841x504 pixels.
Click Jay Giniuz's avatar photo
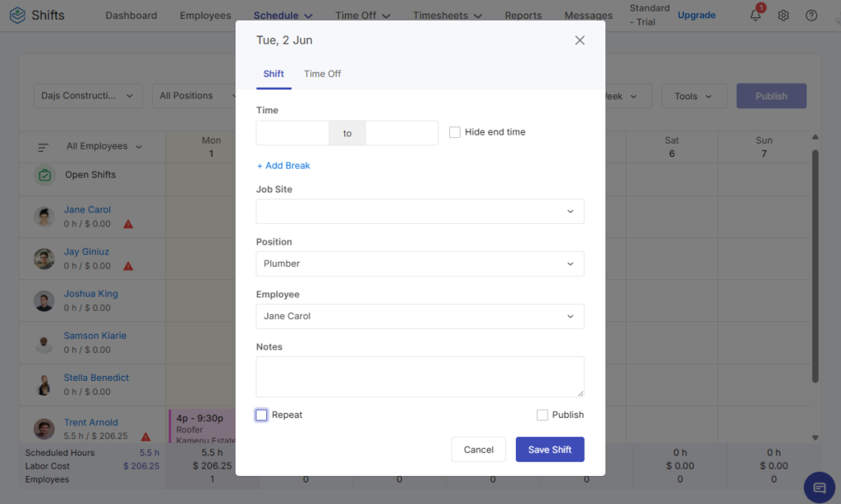tap(44, 259)
